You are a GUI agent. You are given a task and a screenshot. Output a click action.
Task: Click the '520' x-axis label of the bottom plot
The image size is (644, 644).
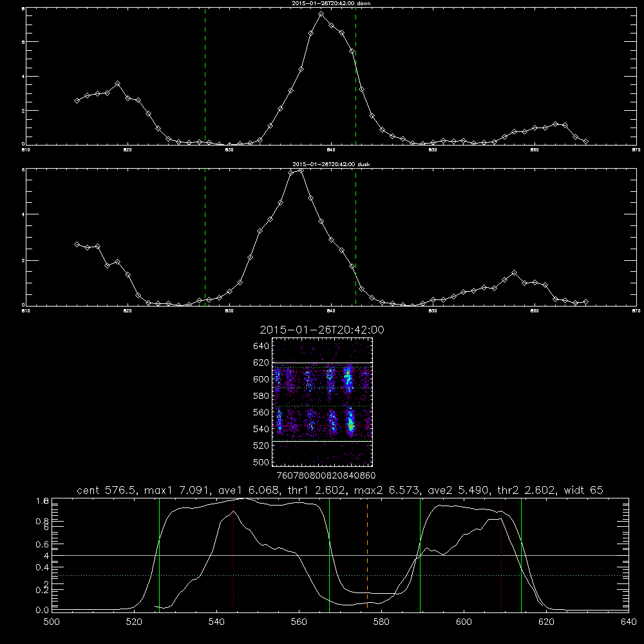pos(134,622)
